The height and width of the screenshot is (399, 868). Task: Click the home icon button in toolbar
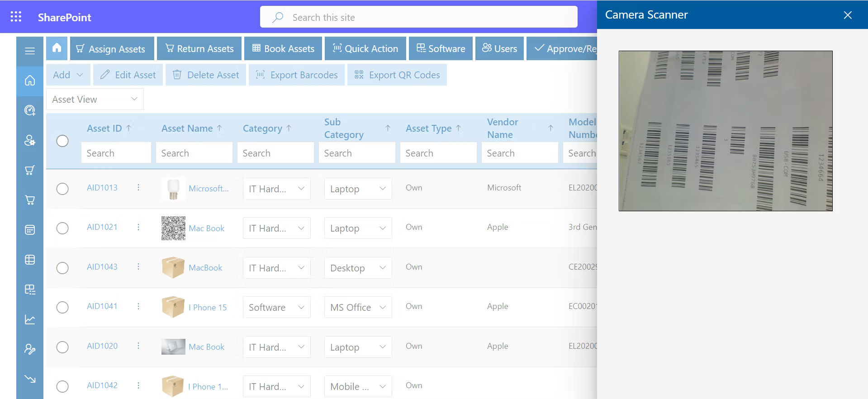coord(57,48)
